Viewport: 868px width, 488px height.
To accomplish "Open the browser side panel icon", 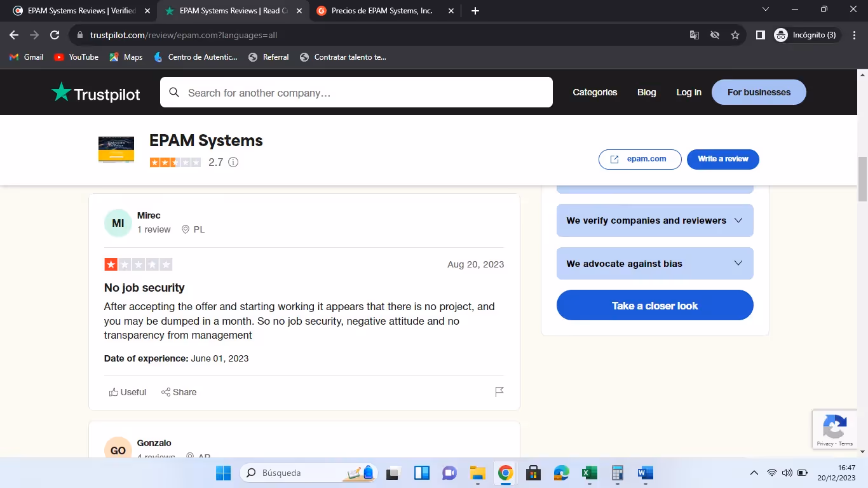I will 760,35.
